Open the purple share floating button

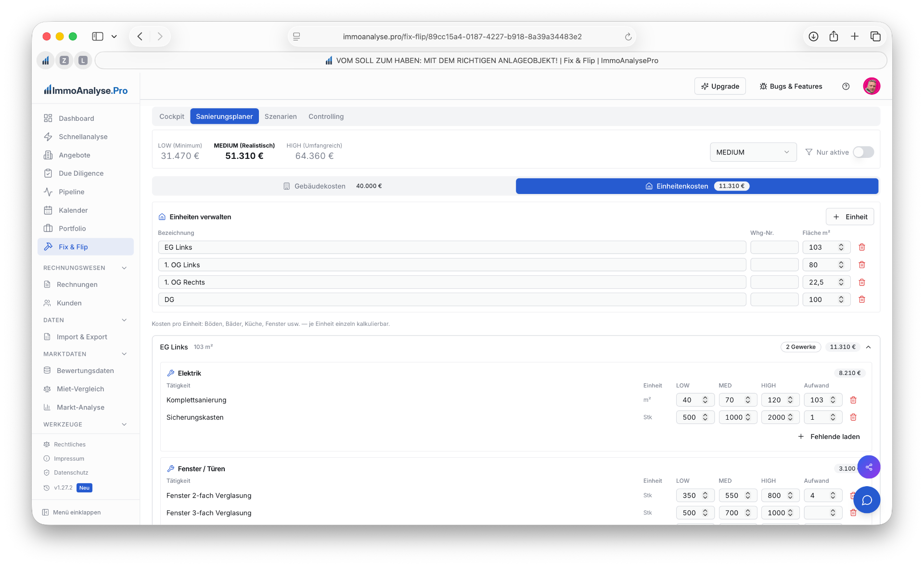[x=869, y=467]
